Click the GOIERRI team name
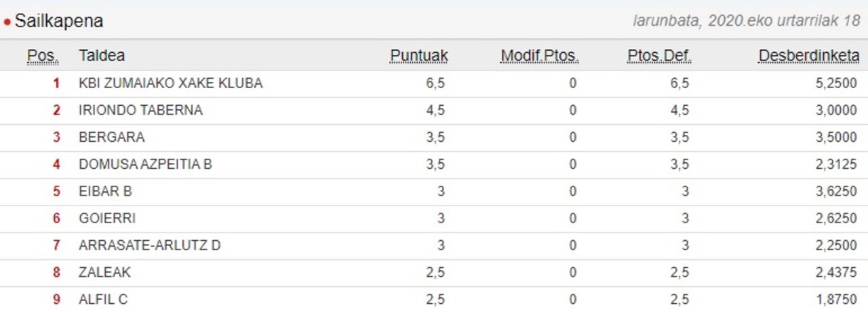The width and height of the screenshot is (868, 312). (107, 218)
